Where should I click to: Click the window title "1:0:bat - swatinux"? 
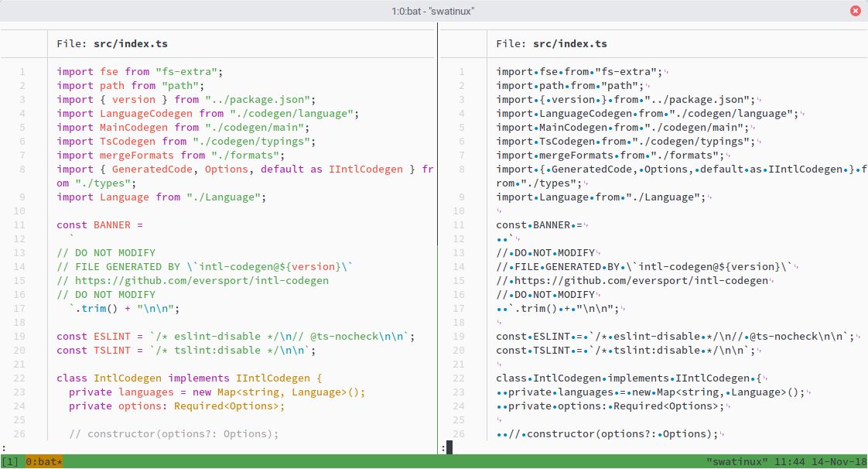(433, 10)
